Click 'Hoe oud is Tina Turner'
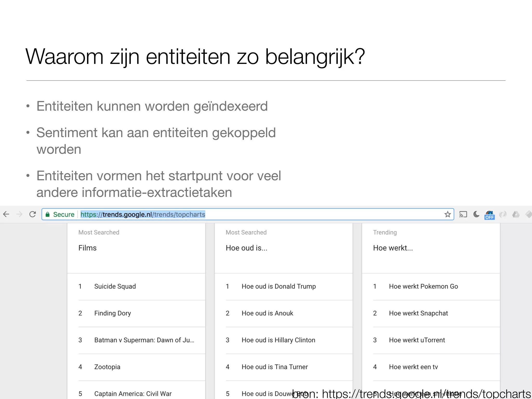The height and width of the screenshot is (399, 532). click(x=275, y=367)
